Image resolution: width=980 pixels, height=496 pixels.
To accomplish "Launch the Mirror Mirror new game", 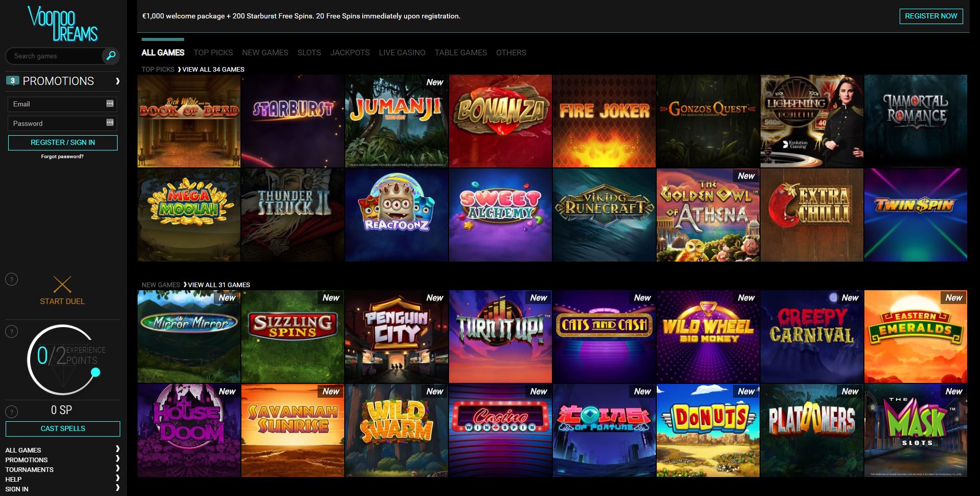I will pos(189,337).
